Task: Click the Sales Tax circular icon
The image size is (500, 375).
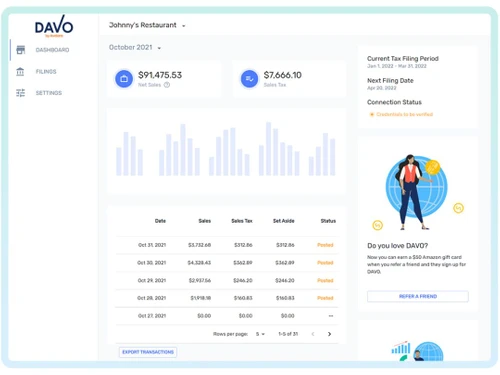Action: pos(249,79)
